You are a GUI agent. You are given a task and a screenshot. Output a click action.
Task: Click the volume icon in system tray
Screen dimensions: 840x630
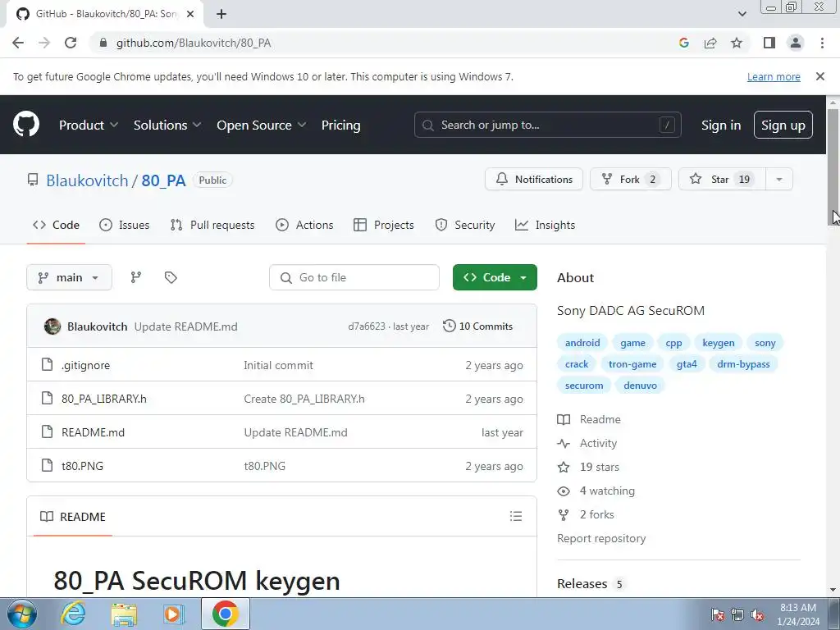pos(757,614)
